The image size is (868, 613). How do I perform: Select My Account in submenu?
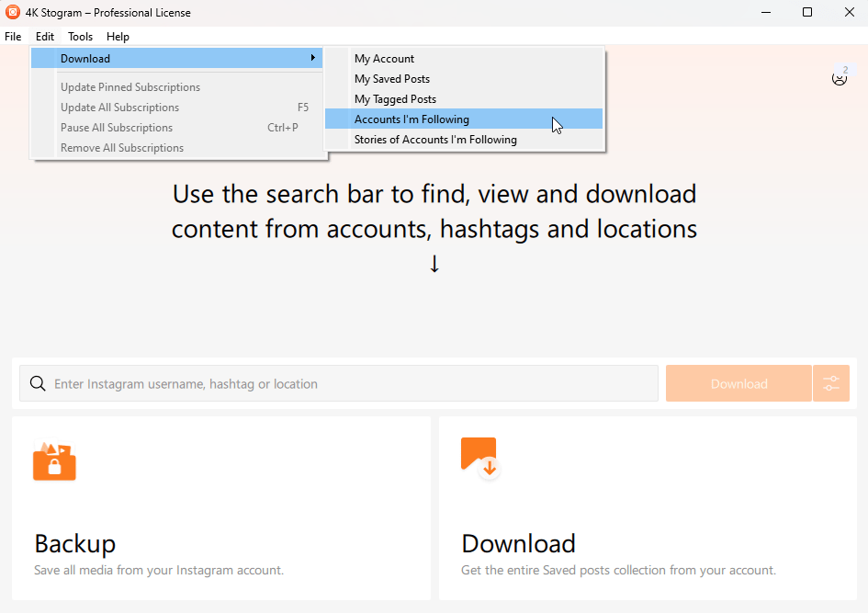tap(464, 58)
